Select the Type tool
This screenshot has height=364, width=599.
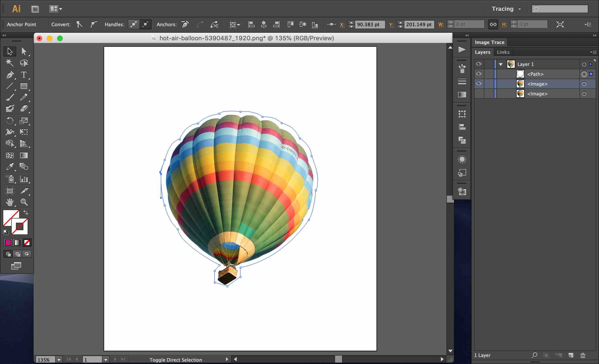pos(24,75)
